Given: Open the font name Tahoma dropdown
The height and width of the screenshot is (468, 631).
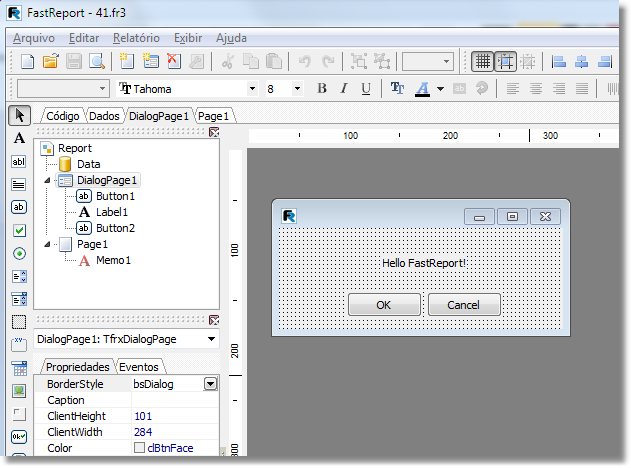Looking at the screenshot, I should click(252, 89).
